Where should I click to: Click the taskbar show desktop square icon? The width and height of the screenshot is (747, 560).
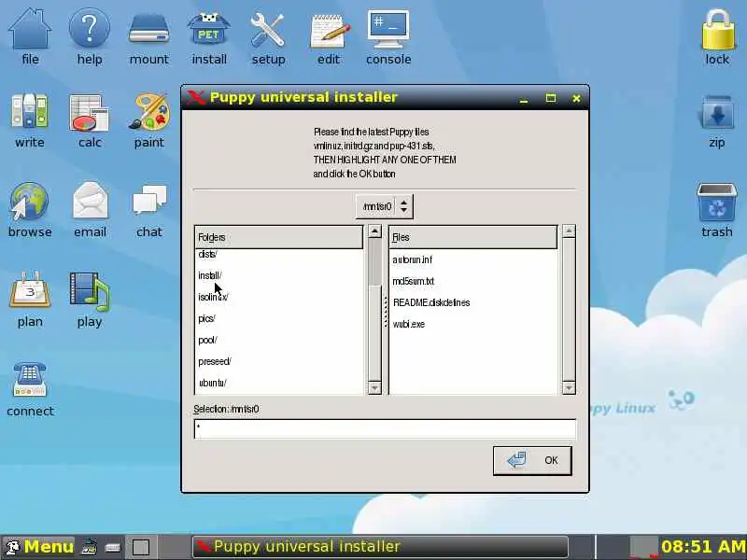(x=141, y=547)
